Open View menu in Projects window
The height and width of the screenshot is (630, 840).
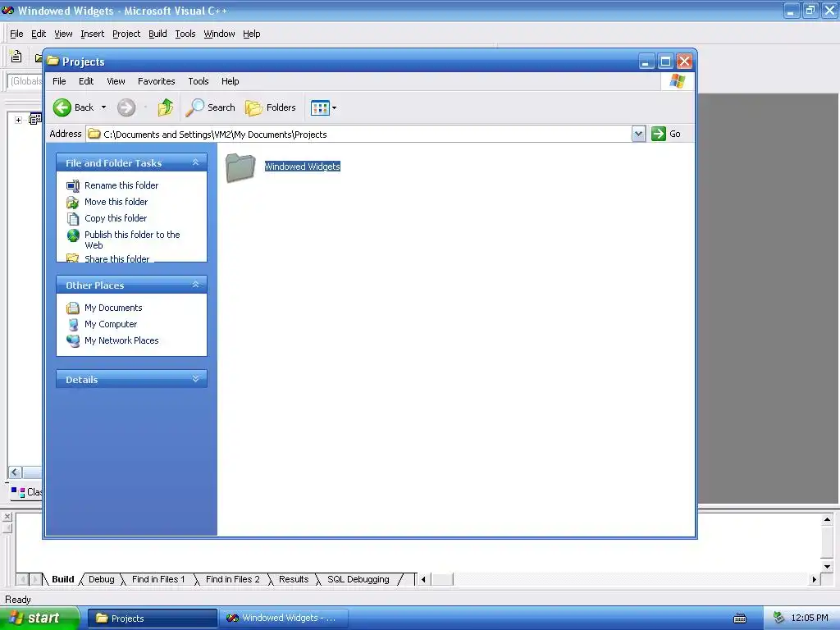coord(116,81)
